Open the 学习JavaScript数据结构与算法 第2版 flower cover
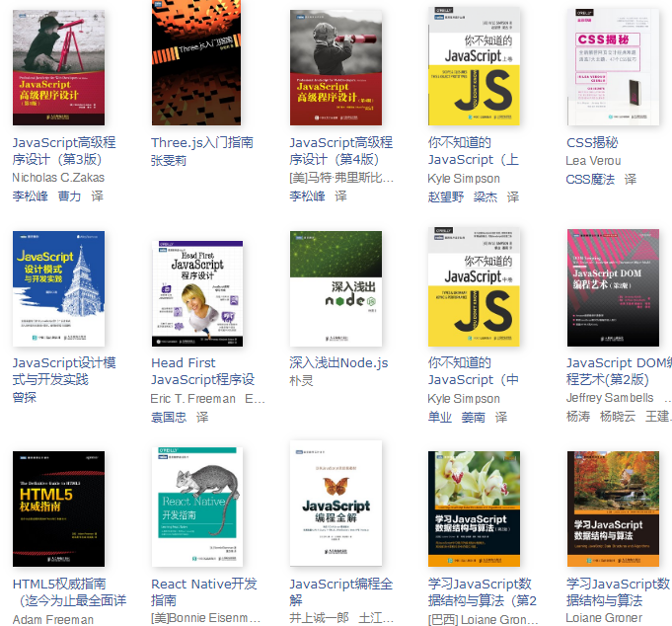The height and width of the screenshot is (626, 672). click(474, 509)
